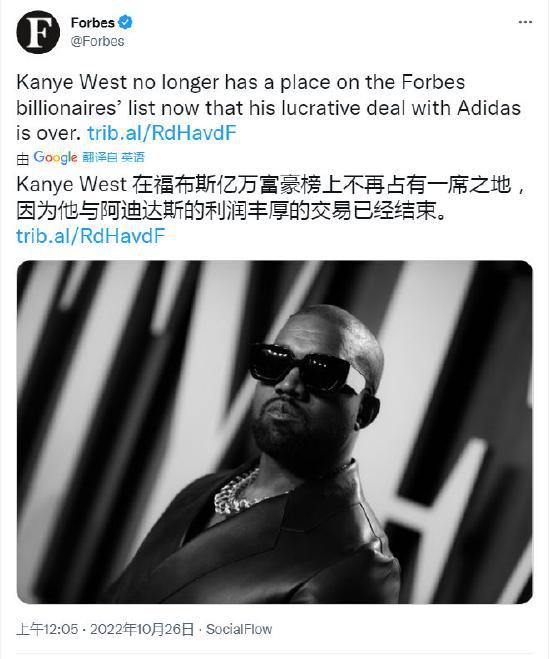Click the 上午12:05 tweet timestamp

pyautogui.click(x=47, y=629)
